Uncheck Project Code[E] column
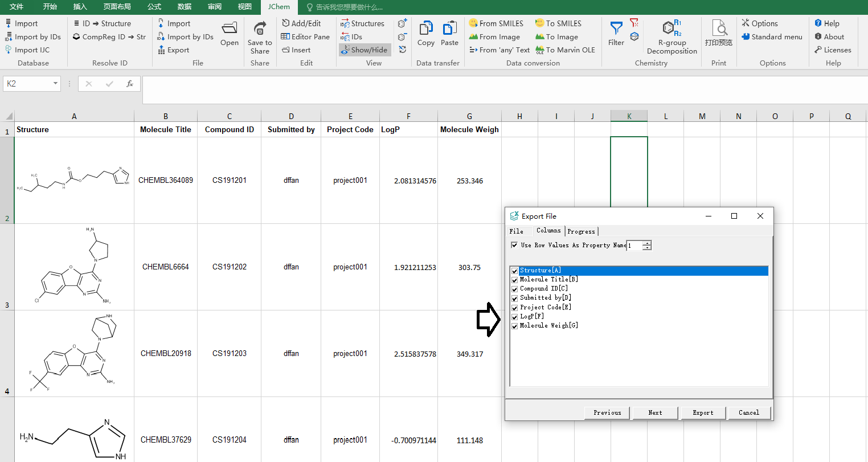The height and width of the screenshot is (462, 868). [x=514, y=308]
